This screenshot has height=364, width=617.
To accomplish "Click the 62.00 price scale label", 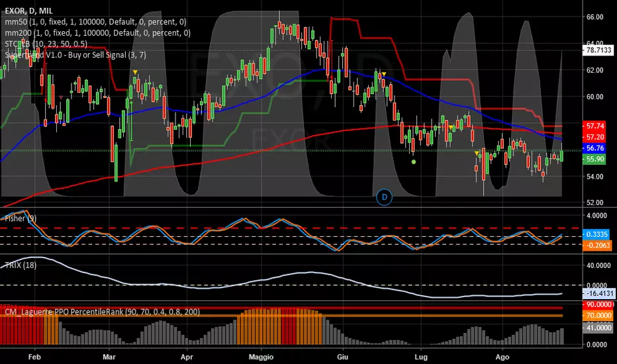I will click(x=594, y=70).
